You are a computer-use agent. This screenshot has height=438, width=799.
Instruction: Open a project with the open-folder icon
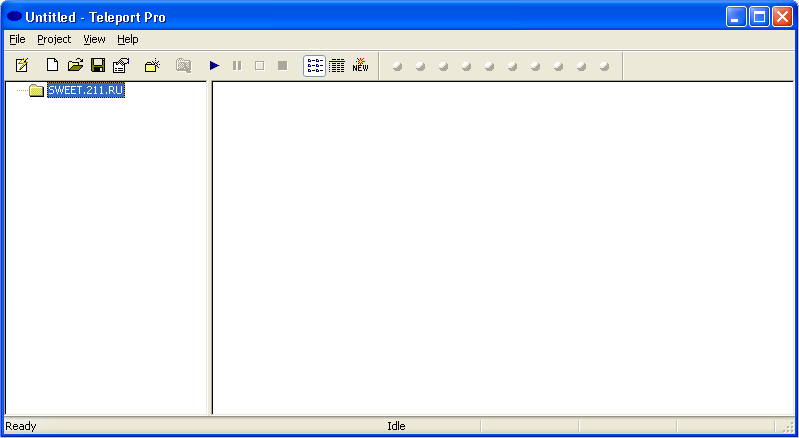click(75, 66)
